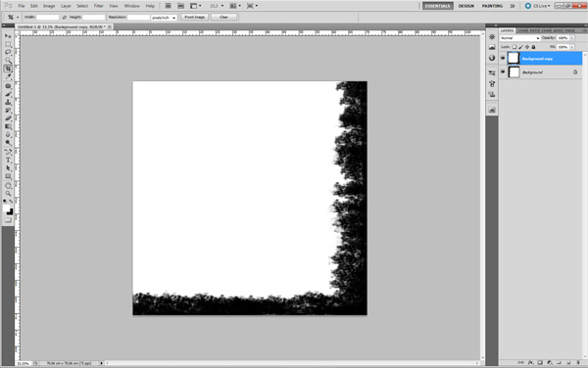Switch to the Layers panel tab
588x368 pixels.
[x=507, y=30]
